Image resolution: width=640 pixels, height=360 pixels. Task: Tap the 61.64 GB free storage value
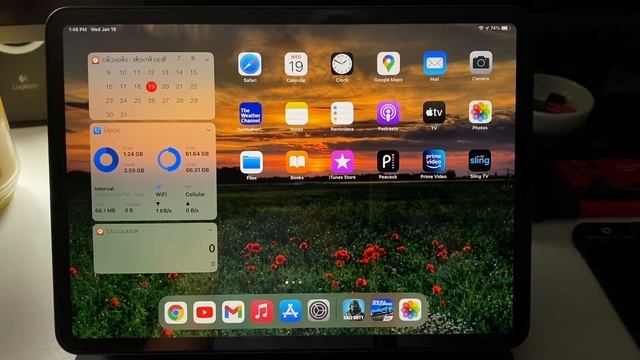pos(197,153)
